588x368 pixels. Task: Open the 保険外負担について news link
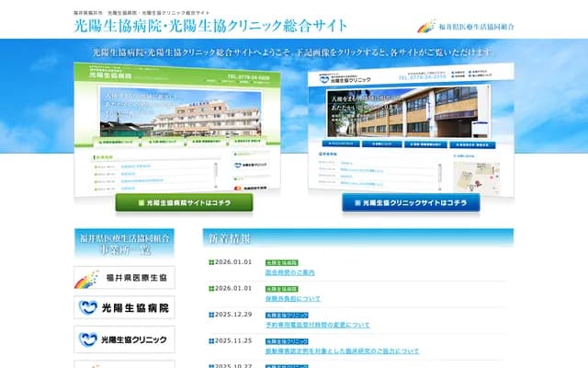click(x=293, y=298)
